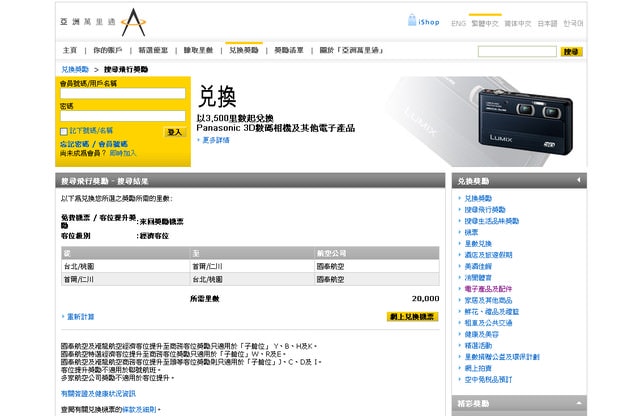Open 更多詳情 under the Panasonic banner
The height and width of the screenshot is (416, 640).
tap(216, 140)
